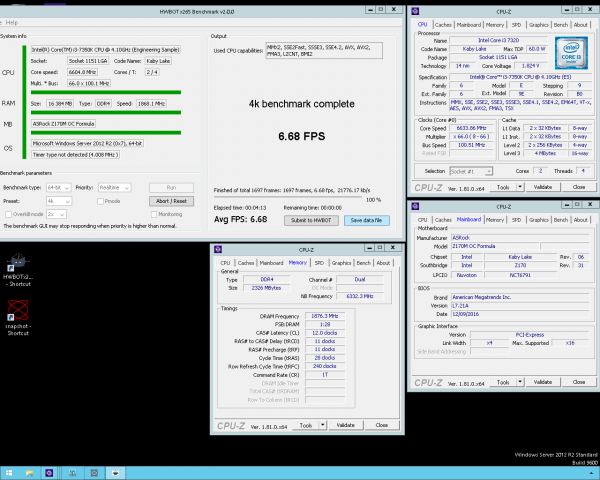The image size is (600, 480).
Task: Click the Core speed 6604.0 MHz field
Action: (82, 72)
